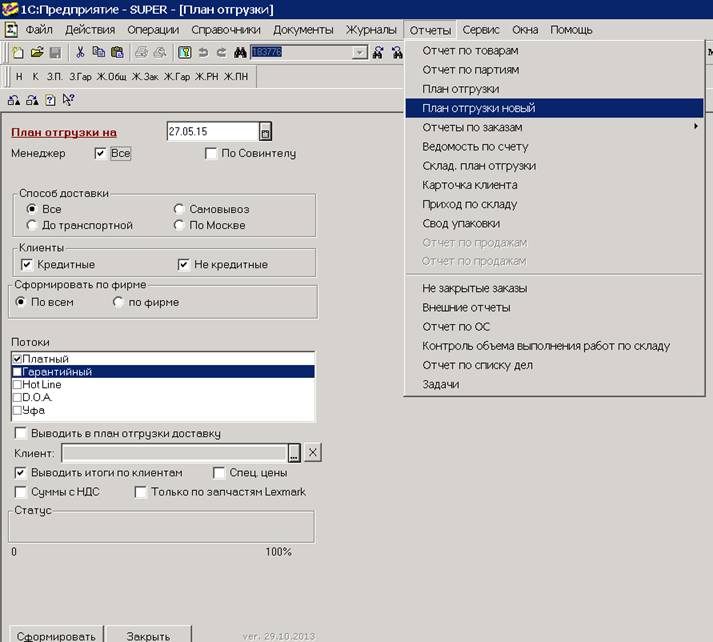Click the Paste clipboard icon
713x642 pixels.
coord(117,52)
